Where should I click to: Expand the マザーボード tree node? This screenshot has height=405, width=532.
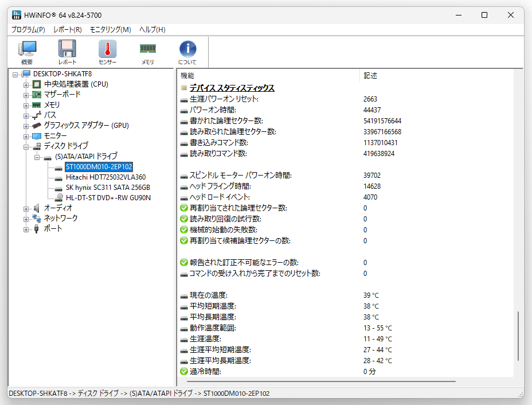26,95
